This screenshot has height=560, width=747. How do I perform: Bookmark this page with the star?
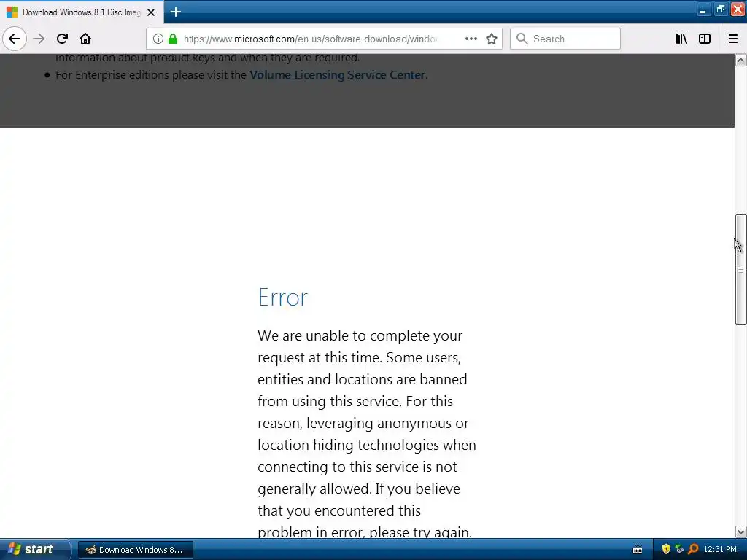(x=492, y=39)
